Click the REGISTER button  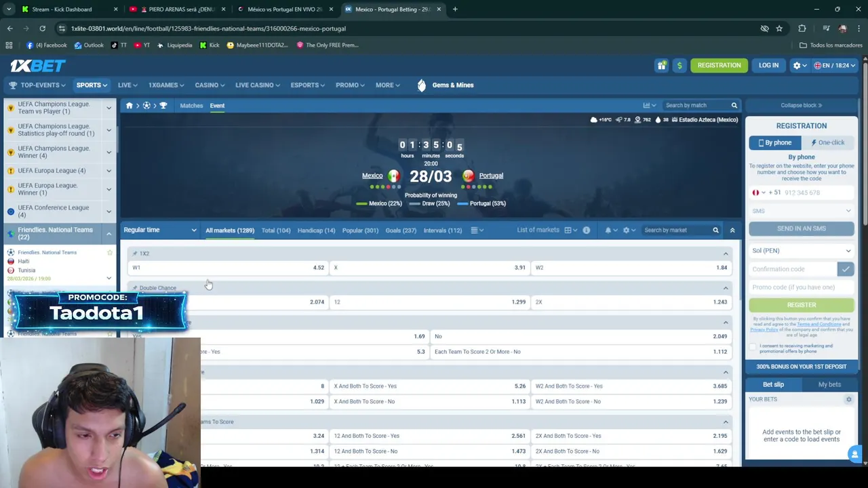(x=801, y=305)
